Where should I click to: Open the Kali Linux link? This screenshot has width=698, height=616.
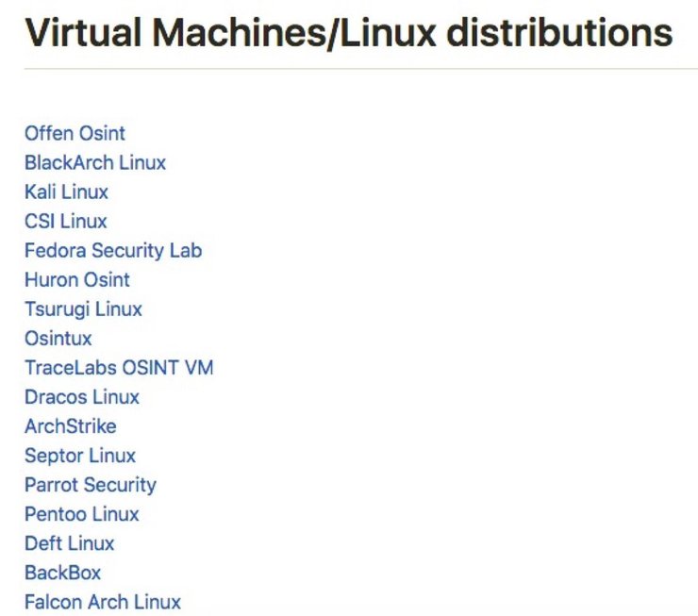pyautogui.click(x=66, y=192)
